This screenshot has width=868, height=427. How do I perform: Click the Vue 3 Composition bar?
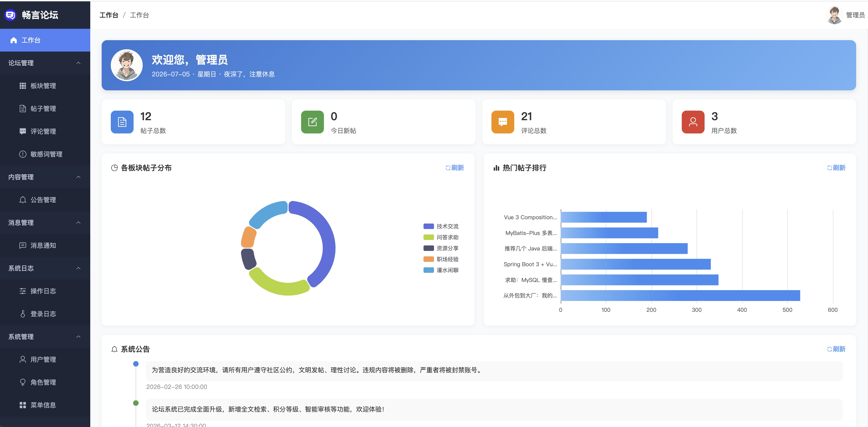pos(604,217)
